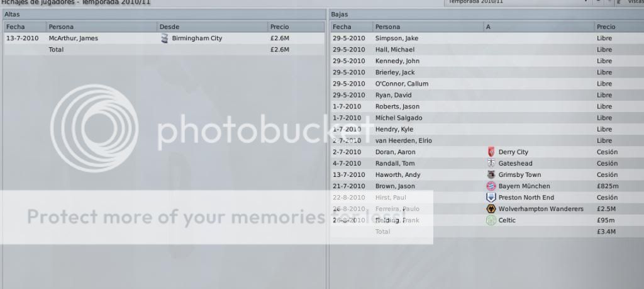This screenshot has height=289, width=644.
Task: Click the Bayern München club logo
Action: [x=491, y=186]
